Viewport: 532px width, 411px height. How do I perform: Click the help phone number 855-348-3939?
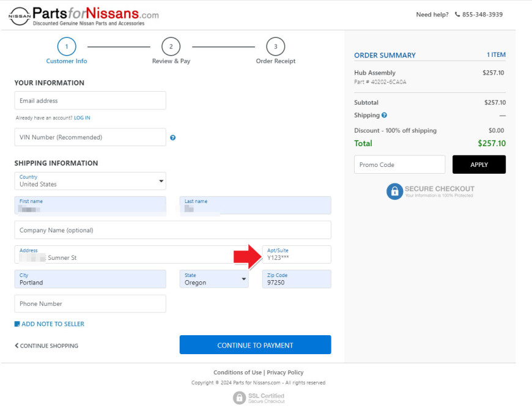[x=482, y=14]
